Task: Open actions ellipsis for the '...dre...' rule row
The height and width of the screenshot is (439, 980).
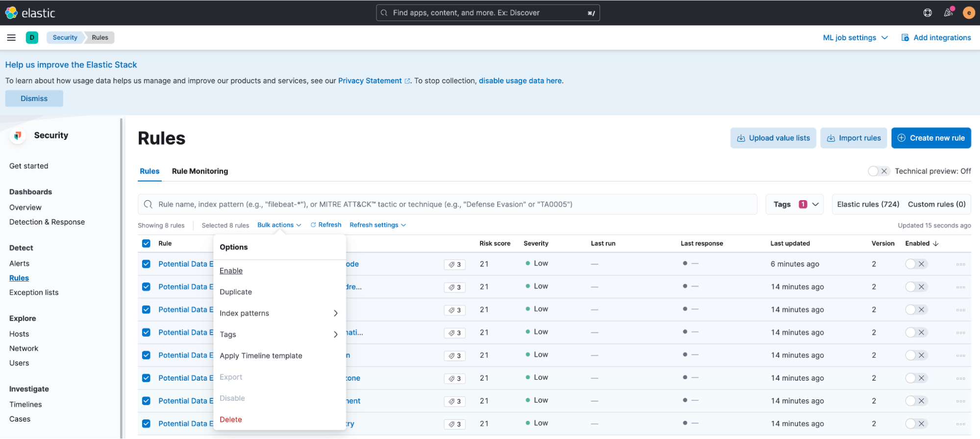Action: 960,287
